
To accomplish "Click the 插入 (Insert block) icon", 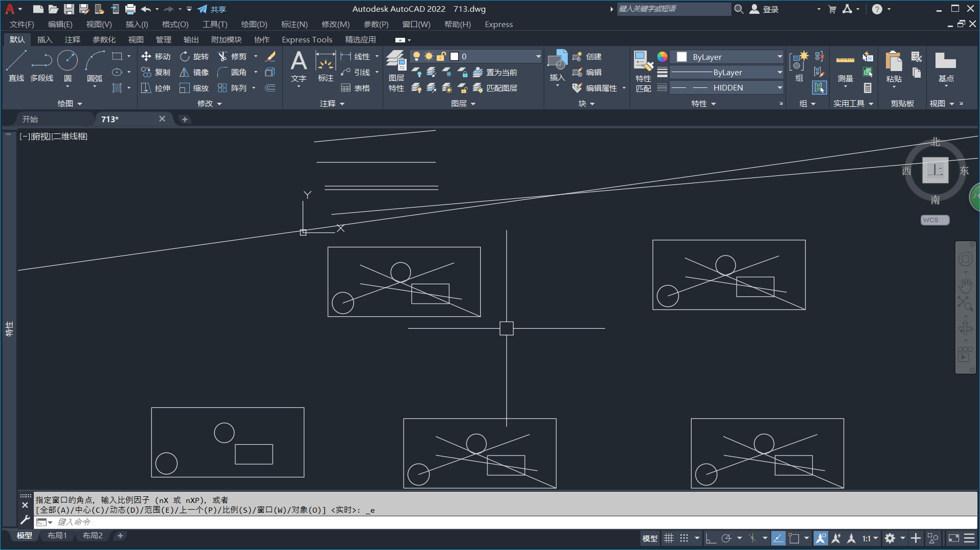I will click(x=557, y=65).
